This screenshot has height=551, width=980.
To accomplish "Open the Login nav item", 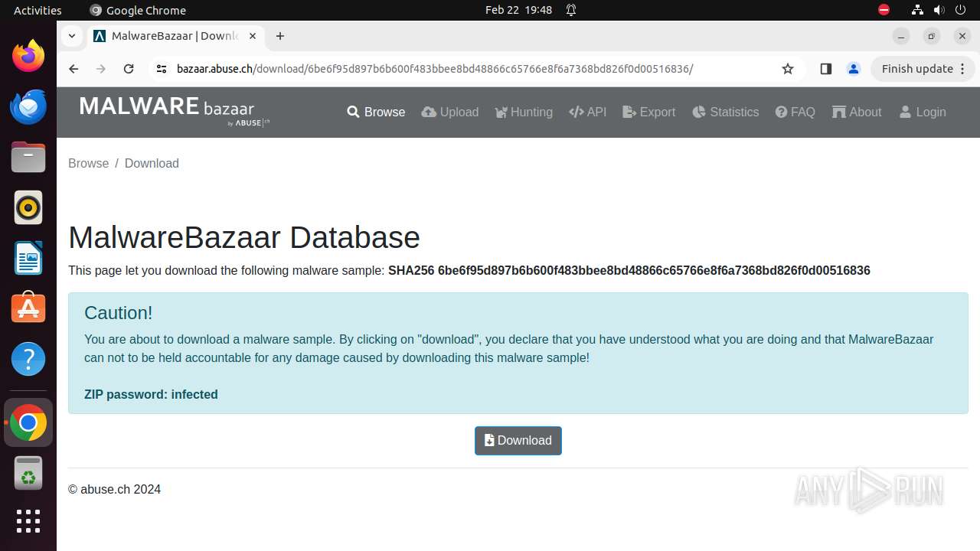I will [923, 112].
